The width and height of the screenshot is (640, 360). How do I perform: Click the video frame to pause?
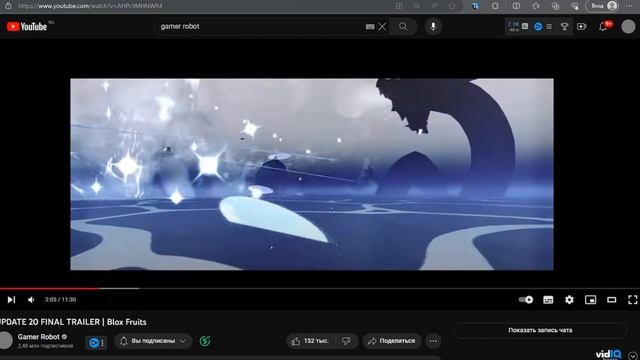pos(312,174)
